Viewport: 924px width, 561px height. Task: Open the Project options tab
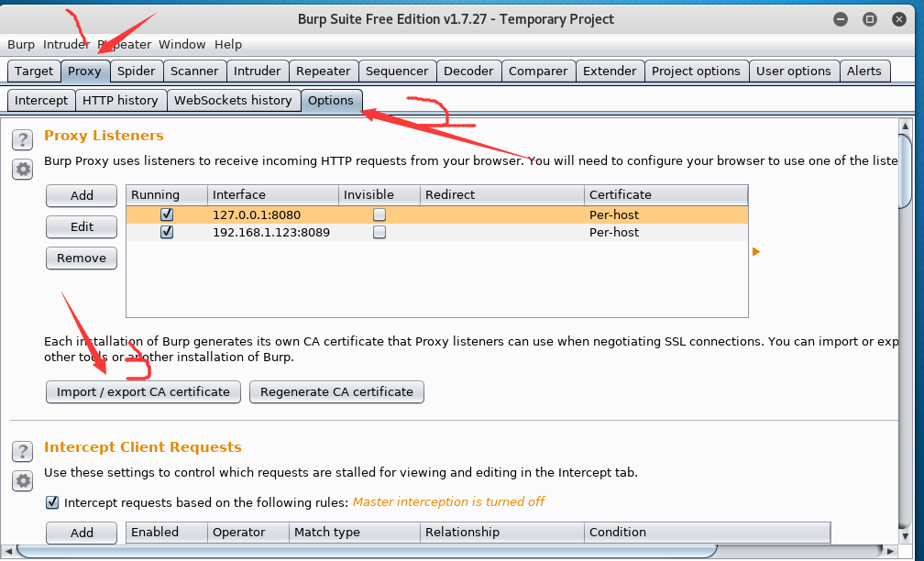pos(696,71)
